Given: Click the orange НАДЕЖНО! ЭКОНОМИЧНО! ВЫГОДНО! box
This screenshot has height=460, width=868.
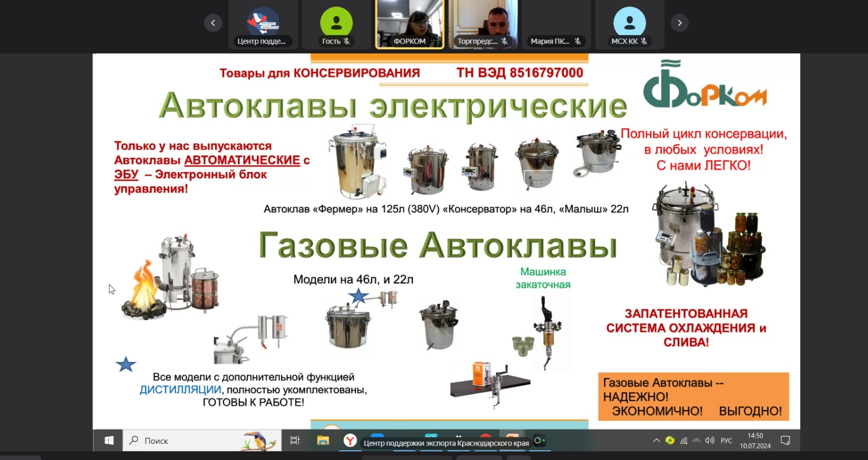Looking at the screenshot, I should (x=693, y=397).
